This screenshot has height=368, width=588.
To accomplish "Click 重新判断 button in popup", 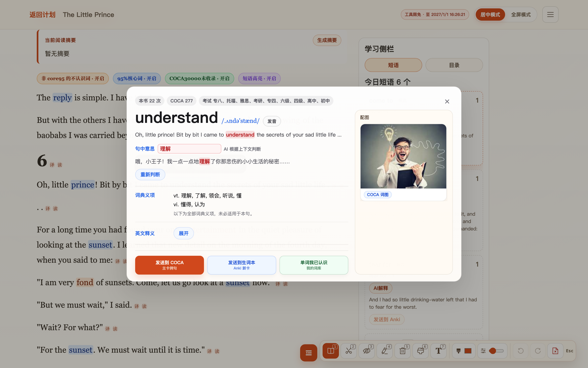I will point(150,175).
